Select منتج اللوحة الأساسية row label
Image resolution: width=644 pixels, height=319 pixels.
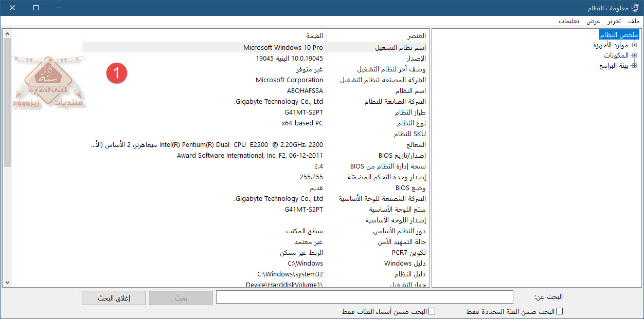pyautogui.click(x=397, y=209)
